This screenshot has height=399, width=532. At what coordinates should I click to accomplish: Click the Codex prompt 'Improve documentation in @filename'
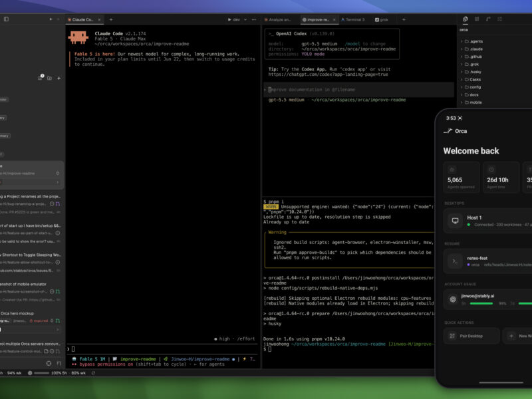[x=359, y=90]
